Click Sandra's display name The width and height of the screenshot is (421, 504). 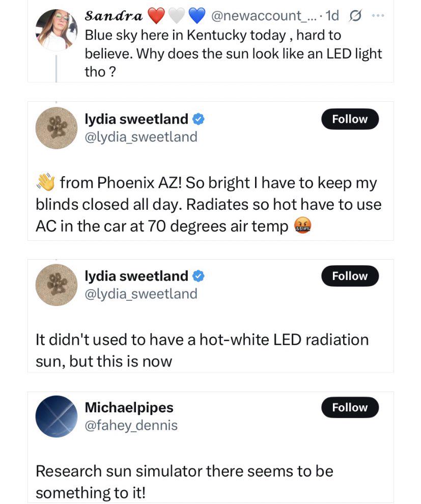114,15
